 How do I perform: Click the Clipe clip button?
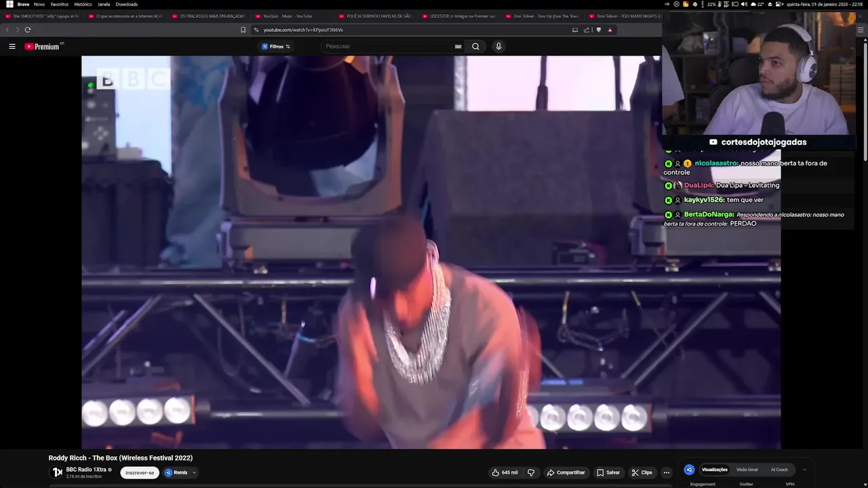point(642,472)
